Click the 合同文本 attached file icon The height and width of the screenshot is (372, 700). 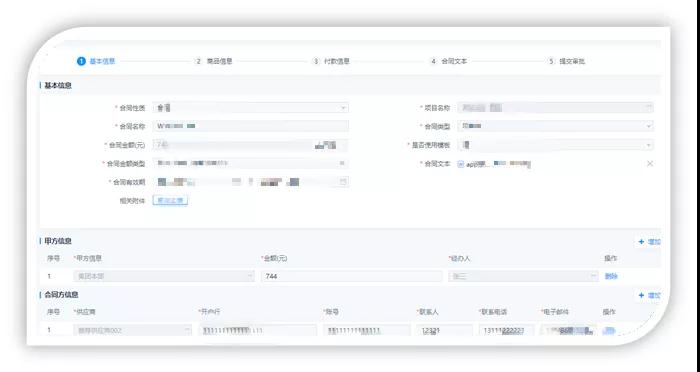461,164
